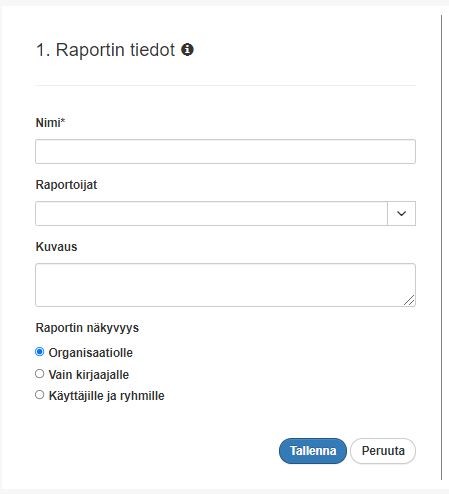Click the Kuvaus label
This screenshot has width=449, height=494.
[56, 247]
